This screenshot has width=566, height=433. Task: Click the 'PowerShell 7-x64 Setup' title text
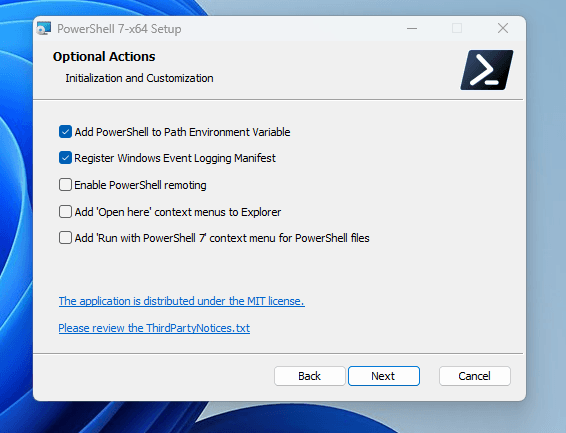119,29
